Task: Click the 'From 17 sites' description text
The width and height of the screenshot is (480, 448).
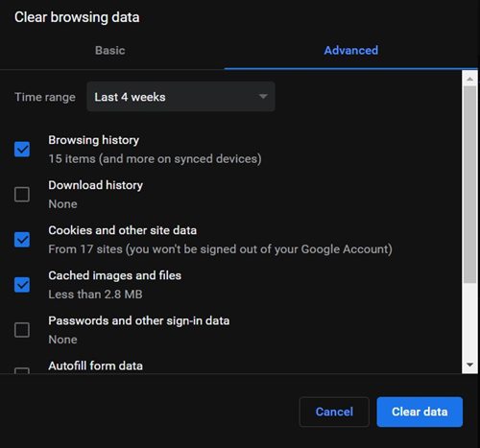Action: pos(220,249)
